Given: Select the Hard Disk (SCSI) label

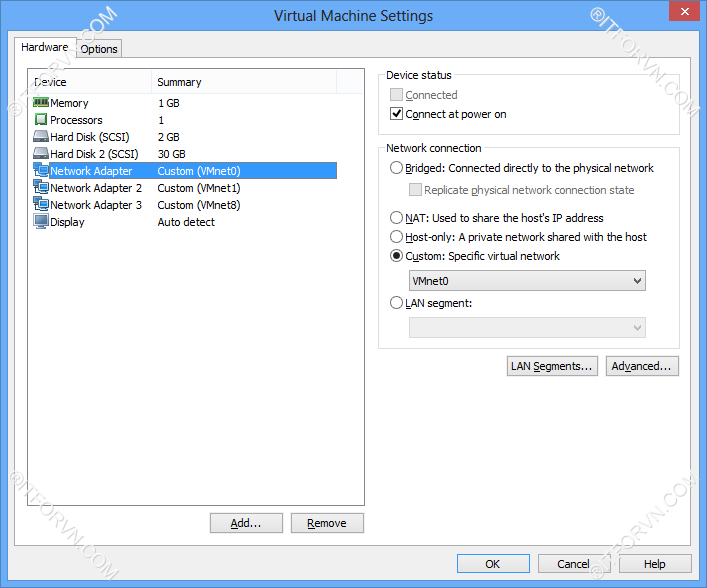Looking at the screenshot, I should 90,137.
